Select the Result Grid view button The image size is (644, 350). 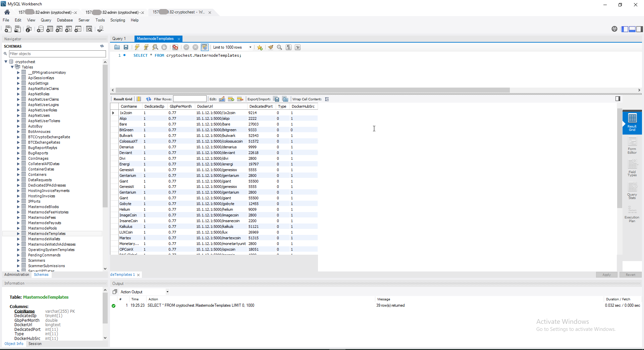click(x=632, y=123)
